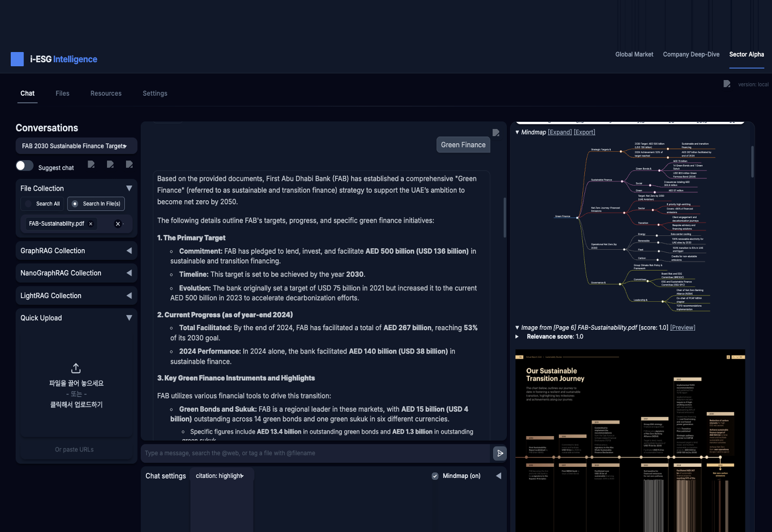
Task: Click the Chat settings label
Action: coord(166,476)
